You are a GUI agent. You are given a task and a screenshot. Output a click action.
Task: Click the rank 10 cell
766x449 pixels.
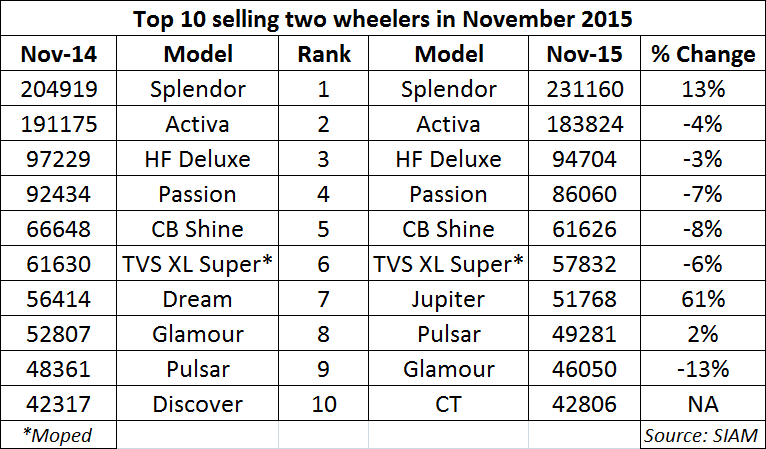pos(323,404)
